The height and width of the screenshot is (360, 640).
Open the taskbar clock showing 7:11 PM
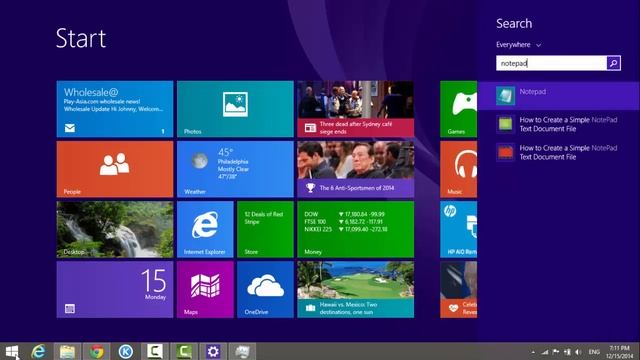point(619,352)
